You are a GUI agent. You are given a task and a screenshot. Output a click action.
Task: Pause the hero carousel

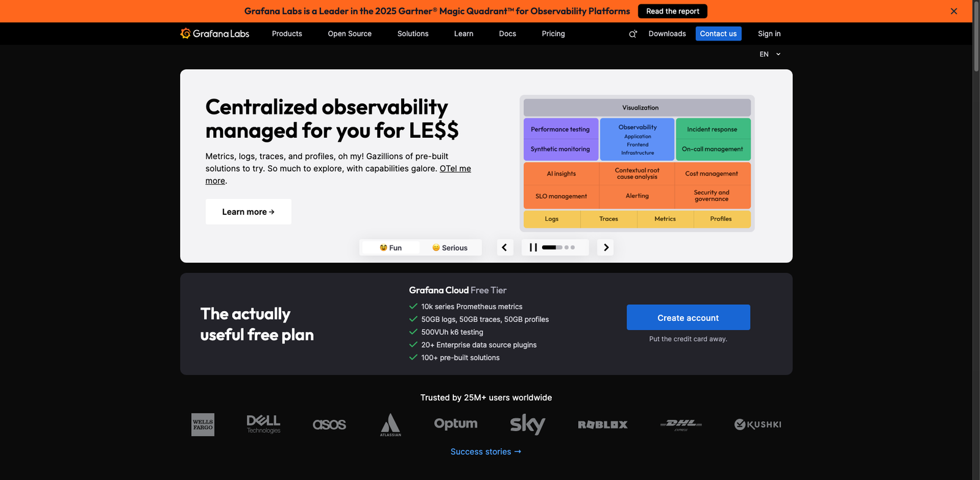tap(533, 247)
